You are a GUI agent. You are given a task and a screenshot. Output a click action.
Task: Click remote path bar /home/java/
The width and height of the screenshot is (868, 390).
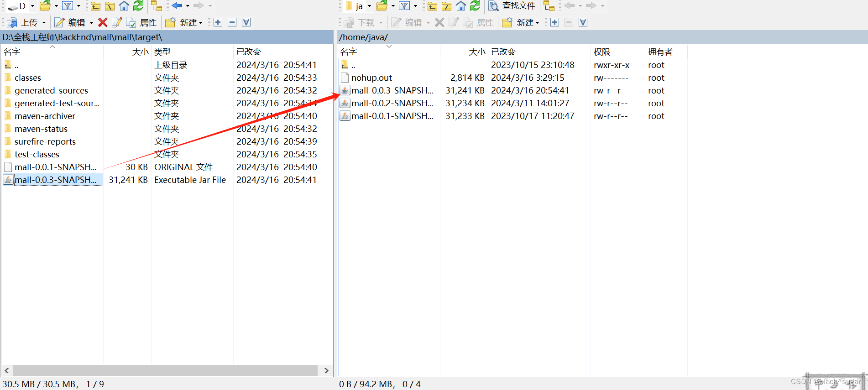click(x=602, y=37)
